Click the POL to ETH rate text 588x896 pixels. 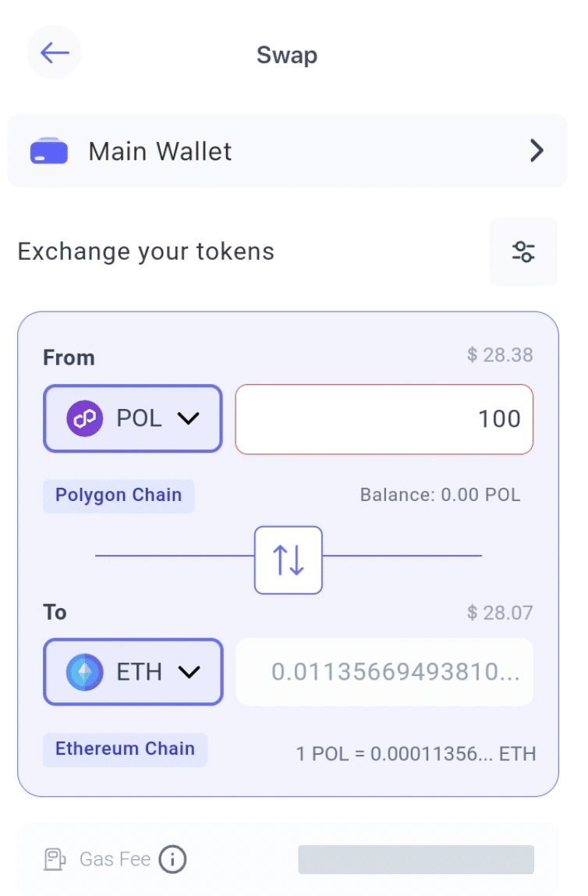[416, 754]
